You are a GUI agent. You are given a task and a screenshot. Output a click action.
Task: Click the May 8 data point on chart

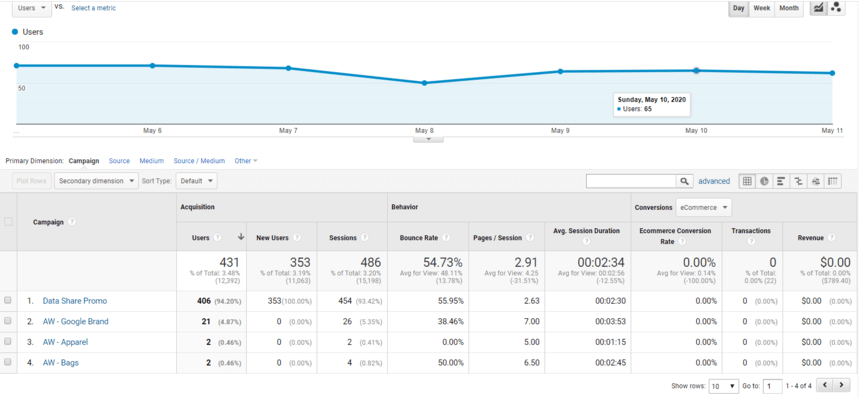[424, 83]
